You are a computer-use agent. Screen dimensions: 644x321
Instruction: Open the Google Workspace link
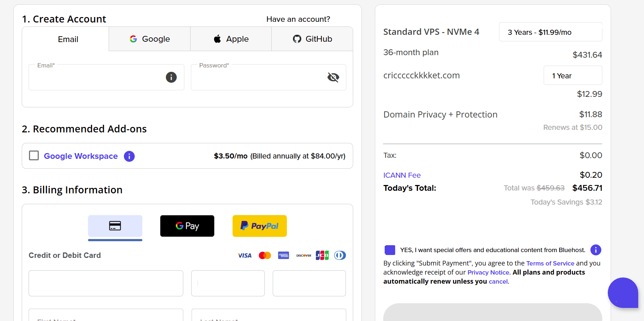pyautogui.click(x=81, y=156)
